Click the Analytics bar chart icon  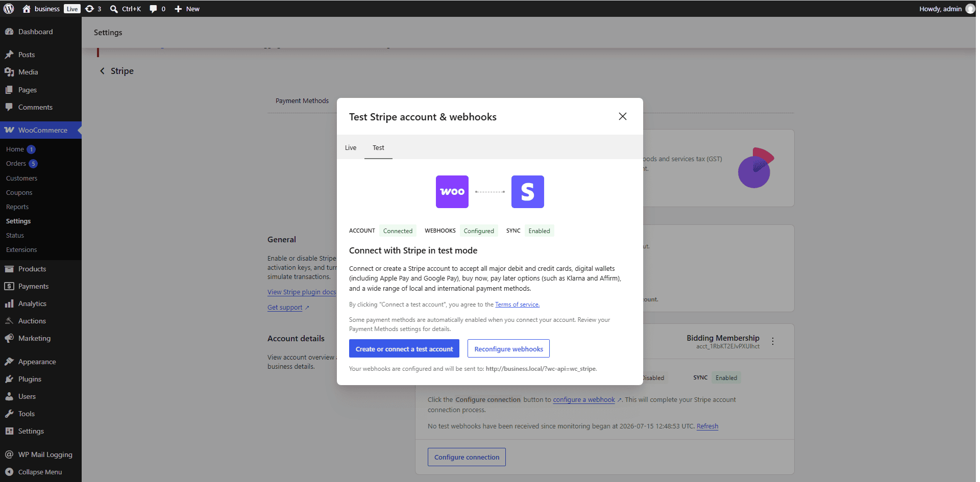click(x=9, y=303)
